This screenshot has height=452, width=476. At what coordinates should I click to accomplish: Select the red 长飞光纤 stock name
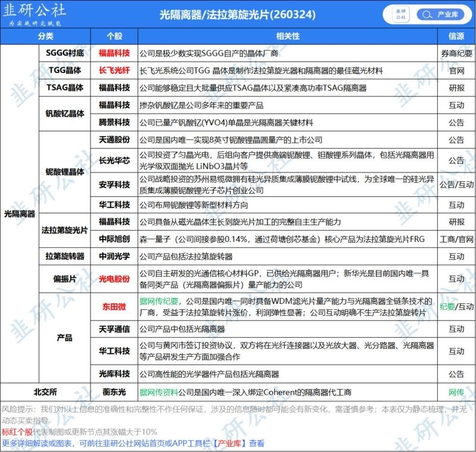(x=114, y=70)
